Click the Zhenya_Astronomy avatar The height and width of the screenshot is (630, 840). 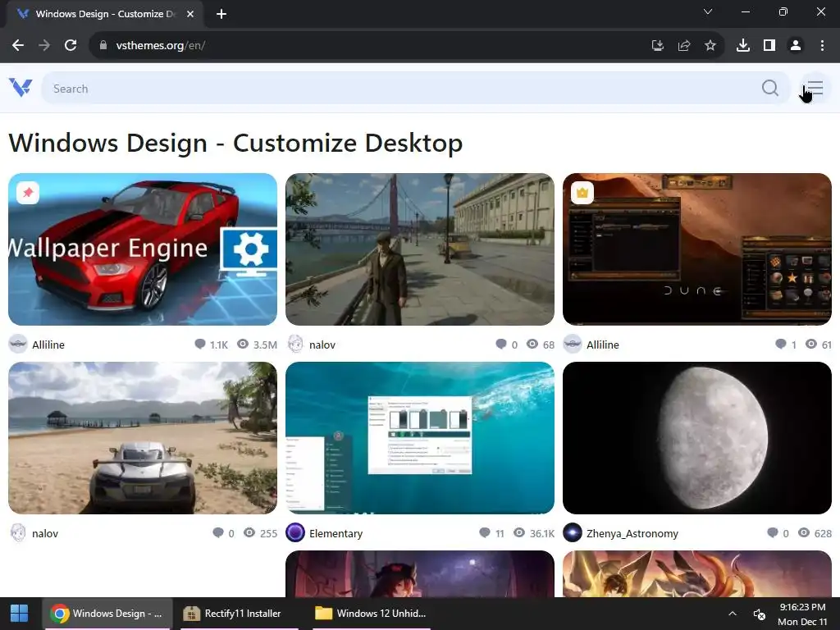click(573, 533)
